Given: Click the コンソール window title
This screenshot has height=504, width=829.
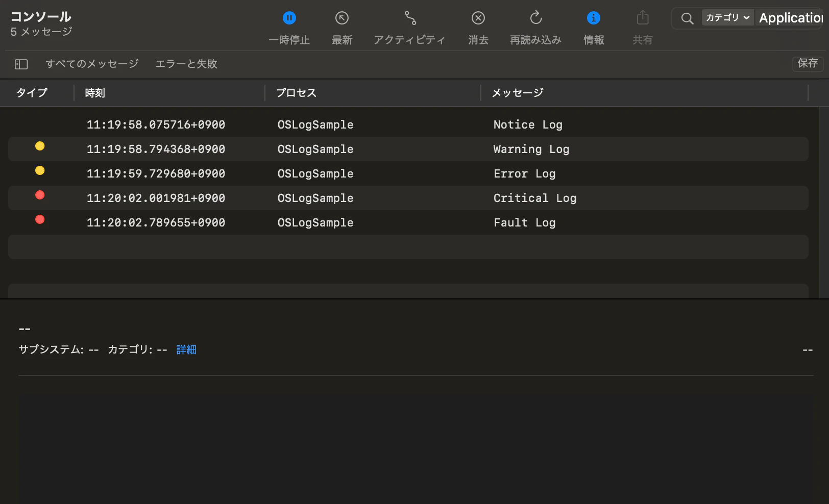Looking at the screenshot, I should [x=41, y=16].
